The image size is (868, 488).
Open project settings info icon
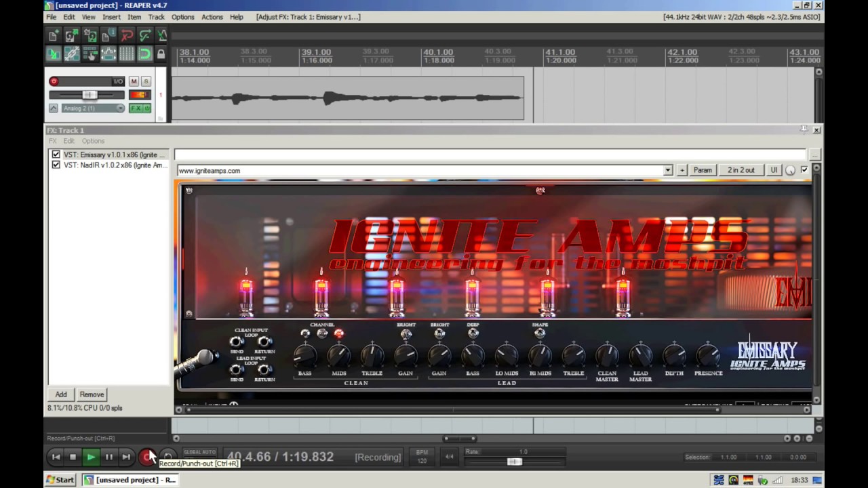tap(108, 36)
